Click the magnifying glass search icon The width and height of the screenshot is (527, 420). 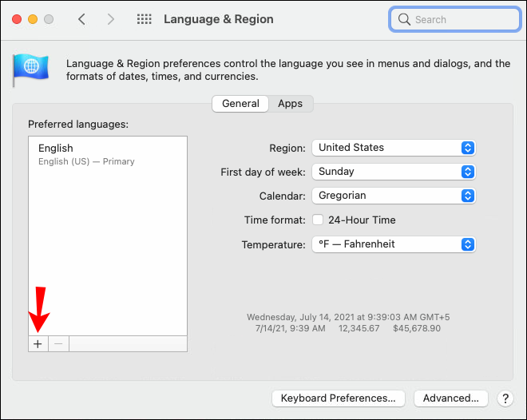point(404,19)
